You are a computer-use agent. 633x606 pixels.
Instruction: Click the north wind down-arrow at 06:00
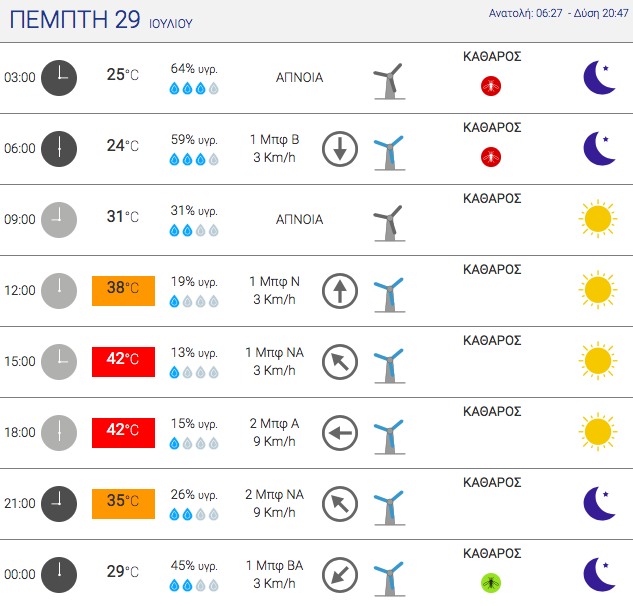340,149
